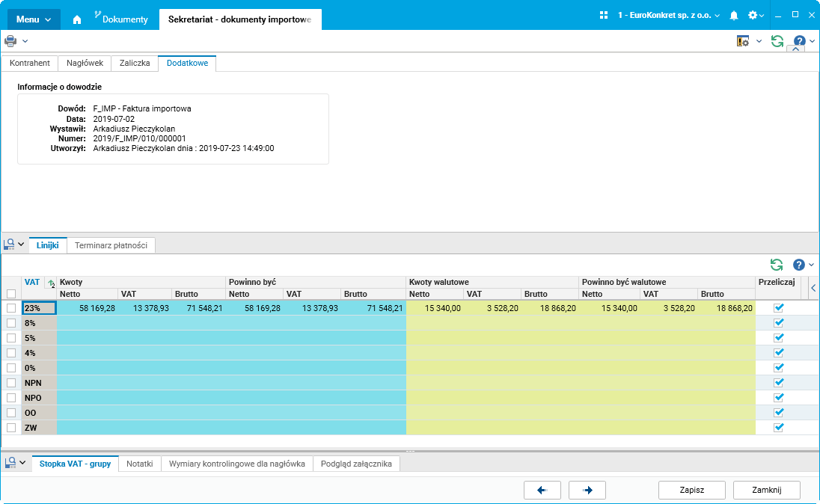Open the printer icon in toolbar
820x504 pixels.
click(x=10, y=40)
